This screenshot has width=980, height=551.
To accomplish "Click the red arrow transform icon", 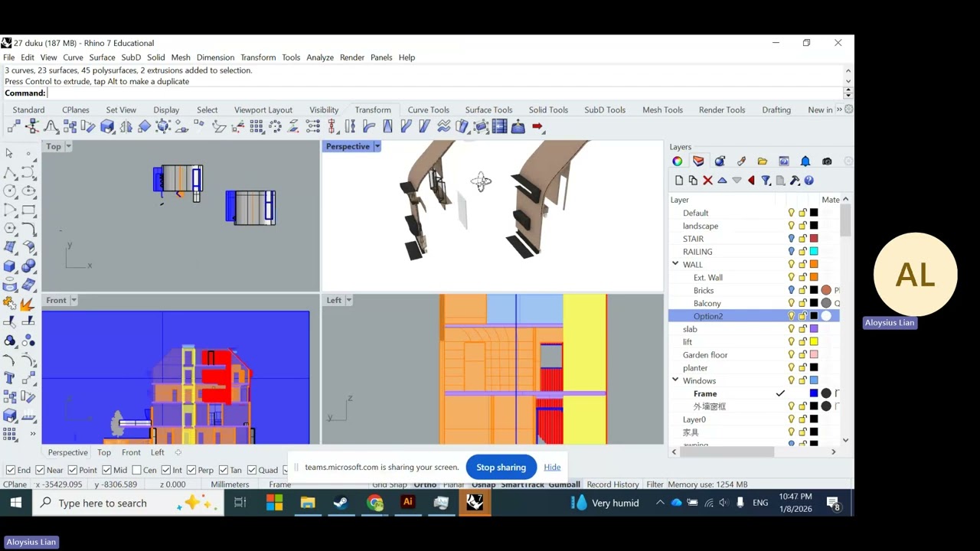I will pyautogui.click(x=537, y=127).
